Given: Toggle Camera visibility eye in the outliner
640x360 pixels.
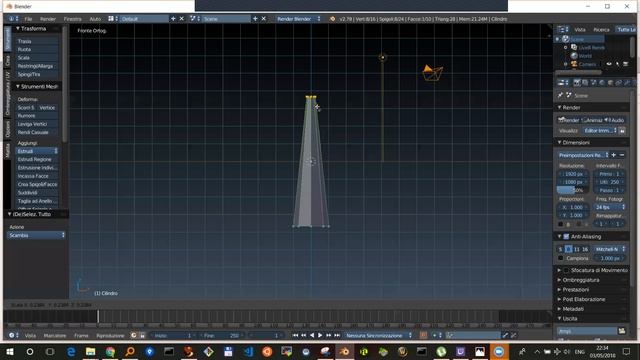Looking at the screenshot, I should pyautogui.click(x=609, y=64).
